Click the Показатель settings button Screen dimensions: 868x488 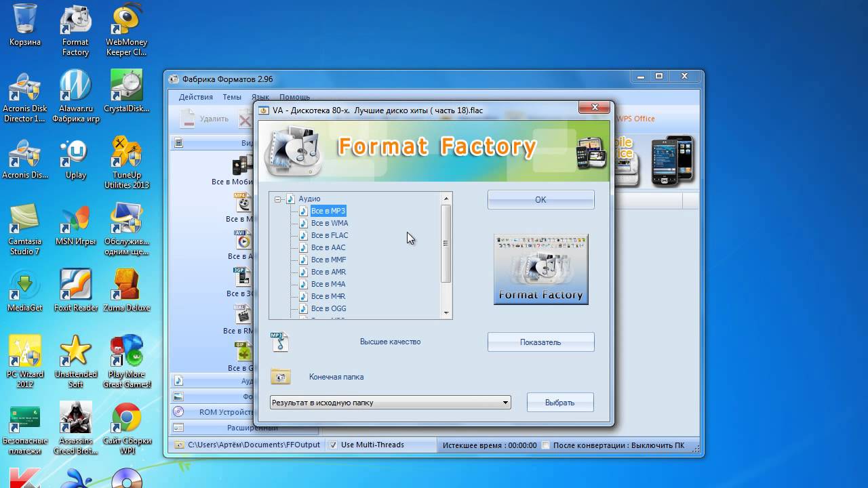pyautogui.click(x=540, y=342)
